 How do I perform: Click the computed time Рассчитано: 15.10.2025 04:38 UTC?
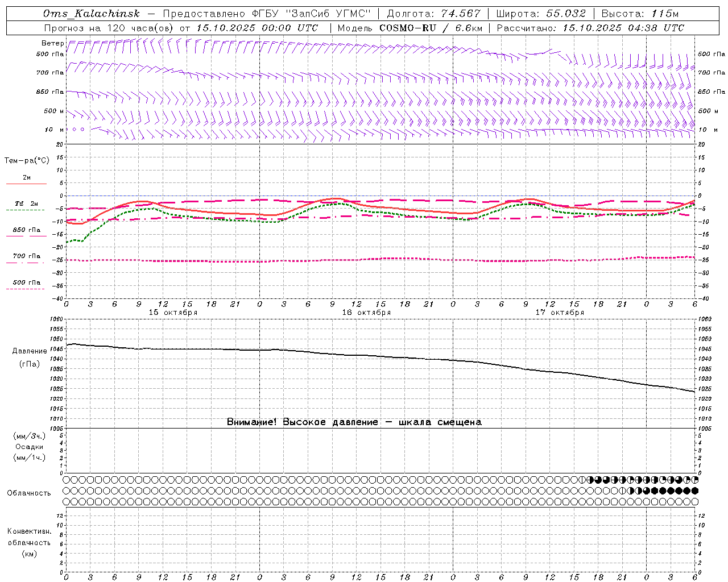[590, 28]
